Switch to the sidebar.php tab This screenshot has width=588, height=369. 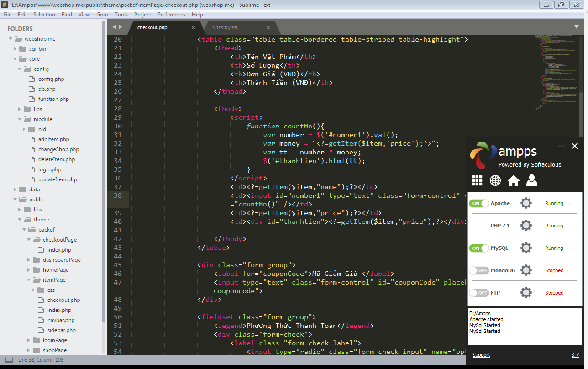[225, 28]
